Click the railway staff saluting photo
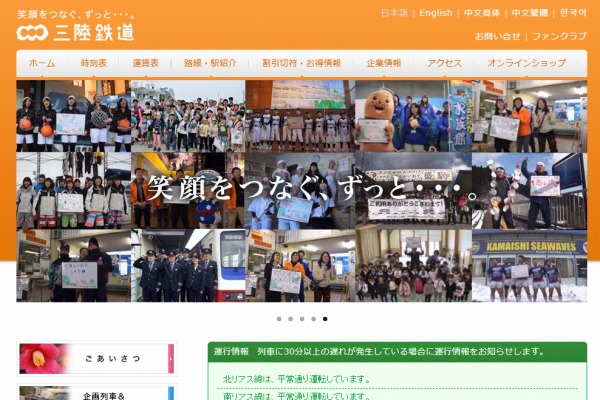The image size is (600, 400). [x=188, y=266]
